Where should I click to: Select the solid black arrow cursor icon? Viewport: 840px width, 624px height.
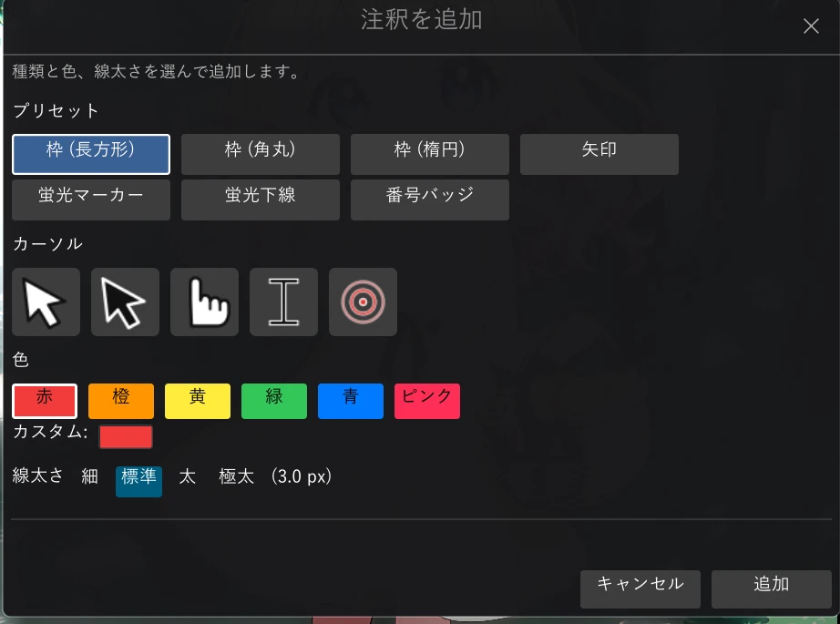tap(46, 302)
